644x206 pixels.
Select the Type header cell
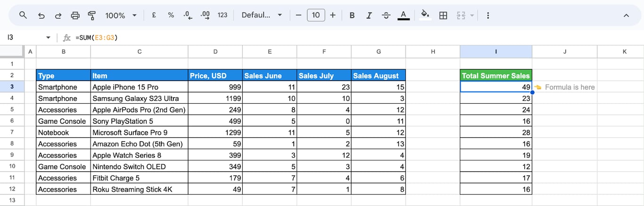[x=64, y=75]
